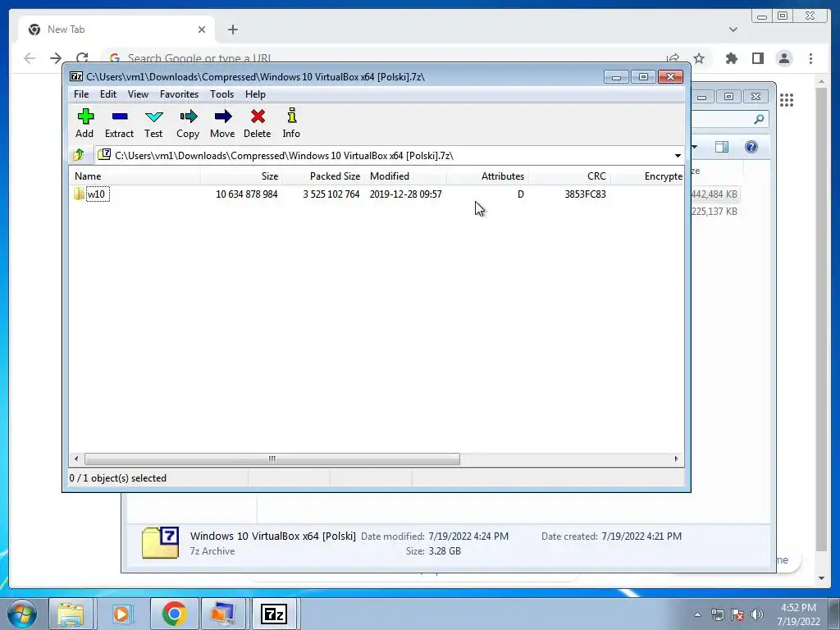This screenshot has height=630, width=840.
Task: Click the right scroll arrow in 7-Zip
Action: tap(676, 459)
